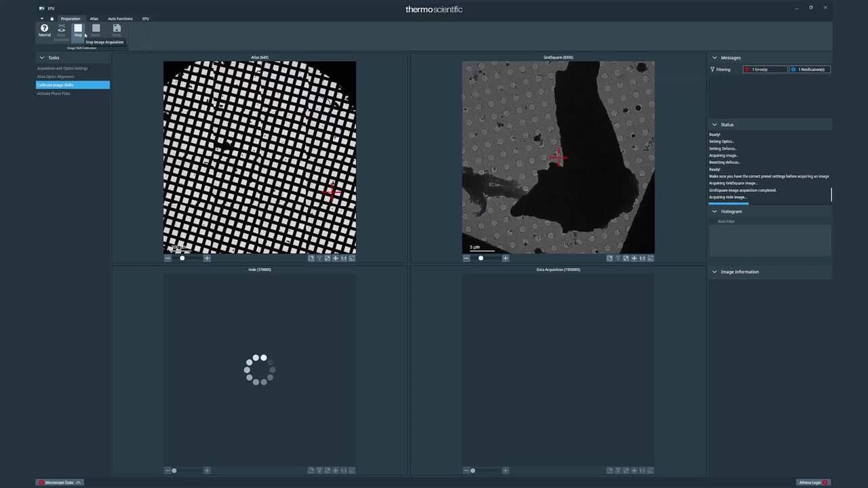This screenshot has width=868, height=488.
Task: Toggle the 1 Error(s) message filter
Action: click(x=765, y=69)
